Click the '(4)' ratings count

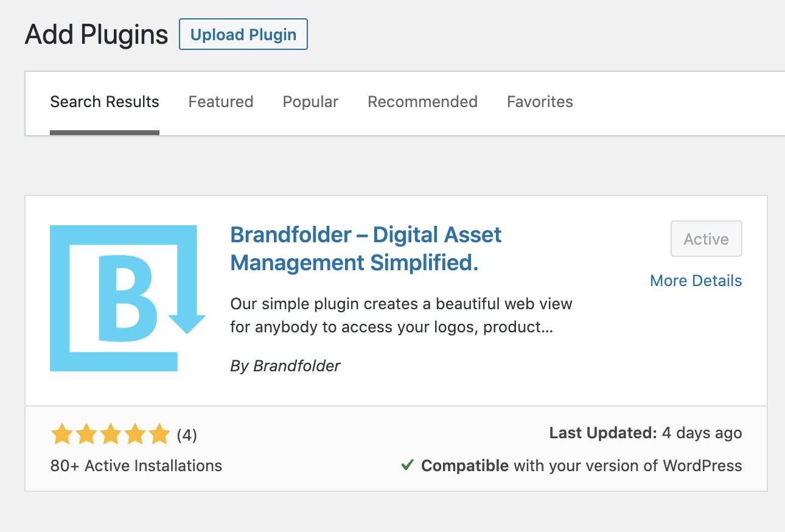[x=187, y=435]
